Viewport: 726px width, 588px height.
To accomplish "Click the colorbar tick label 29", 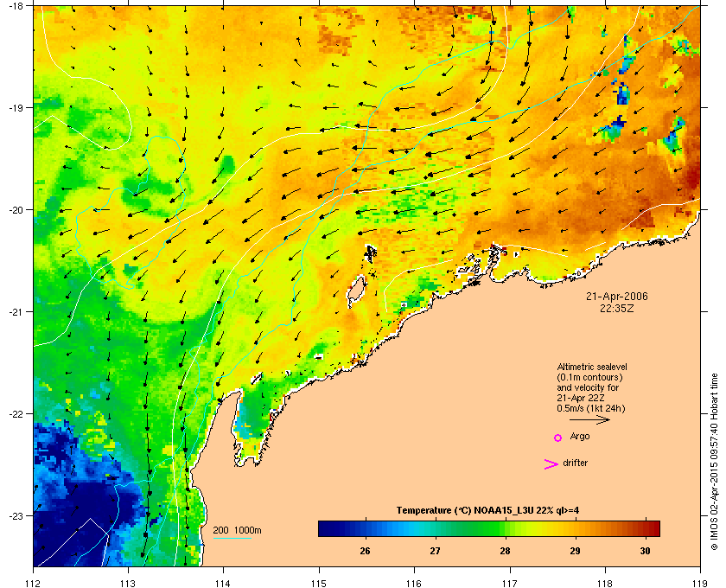I will [x=575, y=551].
